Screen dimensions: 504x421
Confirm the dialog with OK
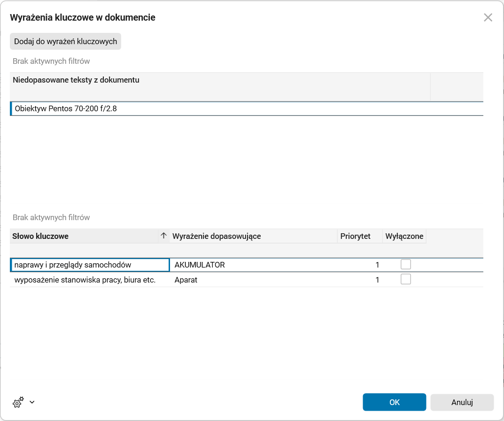(x=394, y=402)
